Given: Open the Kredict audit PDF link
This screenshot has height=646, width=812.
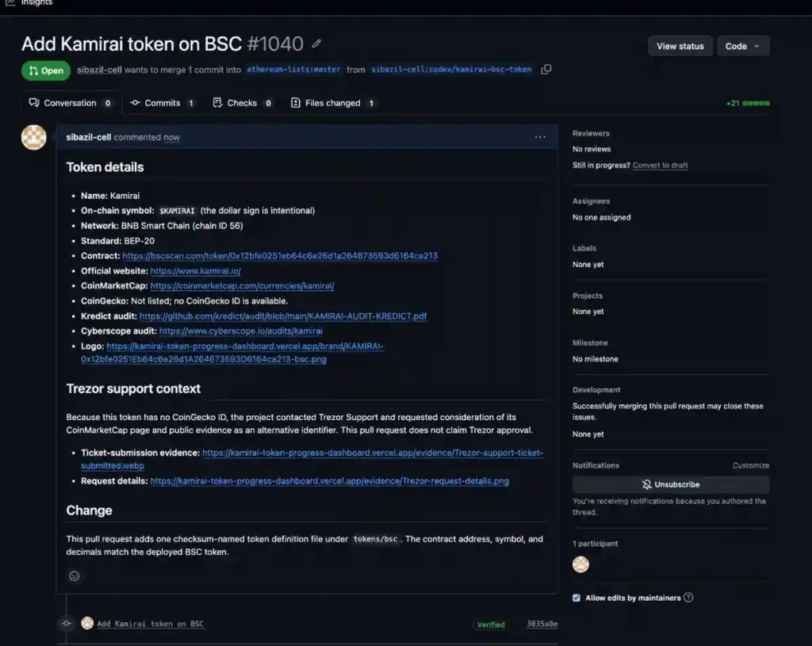Looking at the screenshot, I should tap(283, 316).
